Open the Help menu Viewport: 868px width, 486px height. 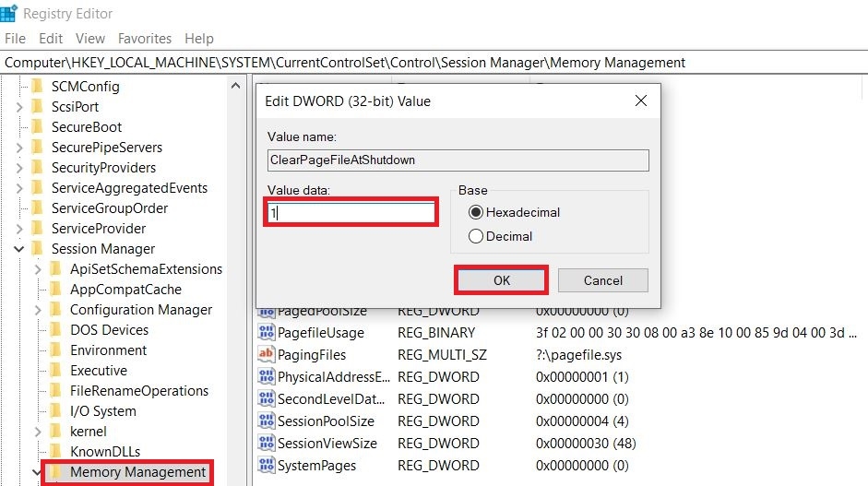198,39
